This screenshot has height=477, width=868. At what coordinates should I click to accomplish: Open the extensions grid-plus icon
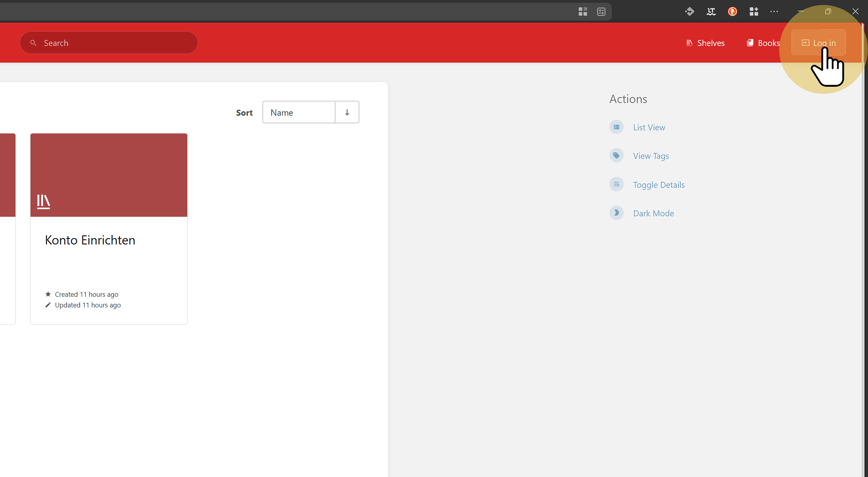pyautogui.click(x=754, y=11)
